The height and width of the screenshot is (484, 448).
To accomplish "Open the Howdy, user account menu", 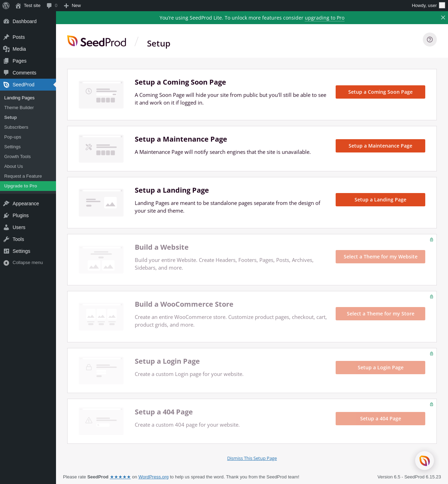I will click(x=428, y=6).
